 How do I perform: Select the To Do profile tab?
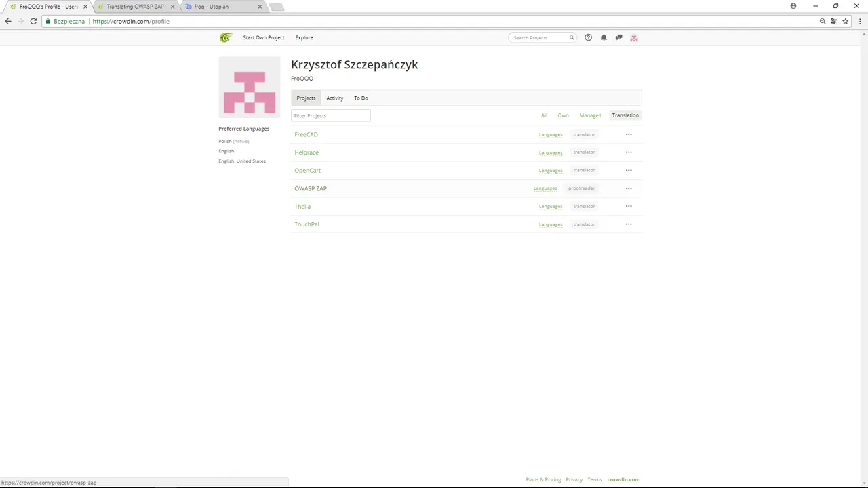[361, 98]
